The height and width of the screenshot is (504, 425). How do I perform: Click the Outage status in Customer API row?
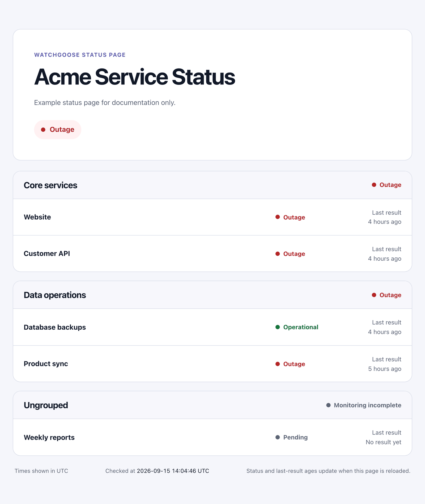coord(294,254)
